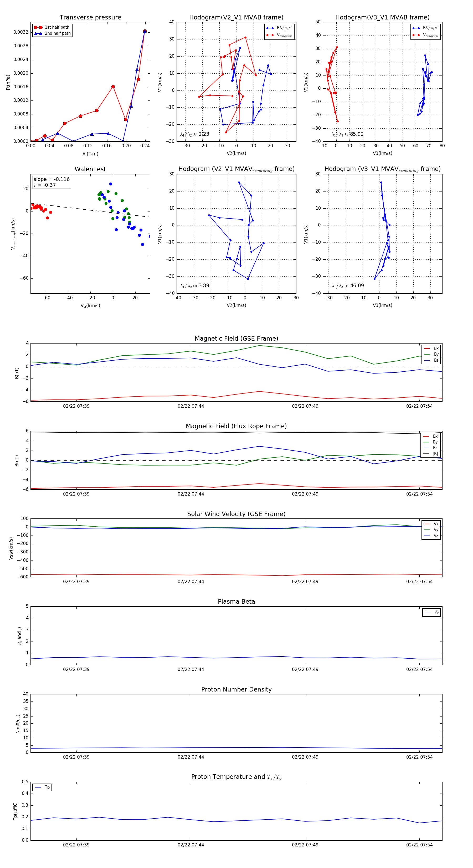Viewport: 473px width, 868px height.
Task: Select the "Bx'" legend entry
Action: pyautogui.click(x=431, y=436)
